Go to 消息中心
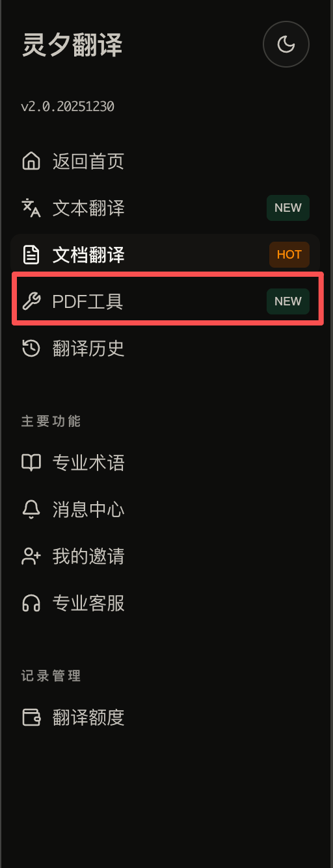Screen dimensions: 333x868 click(165, 509)
